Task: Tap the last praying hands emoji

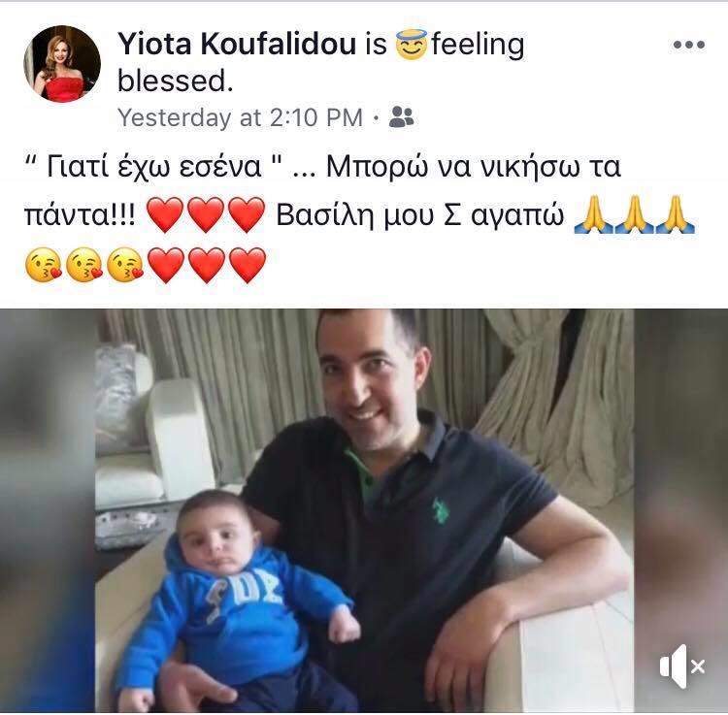Action: click(675, 214)
